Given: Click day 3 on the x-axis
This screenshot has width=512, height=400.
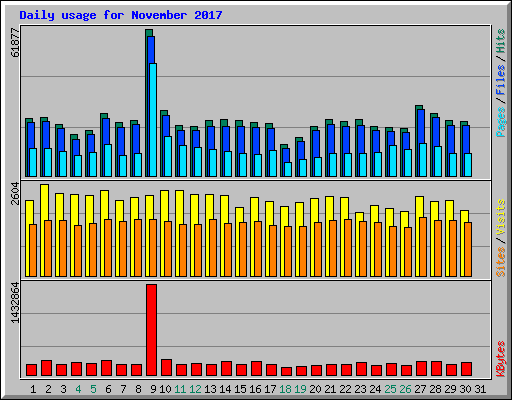Looking at the screenshot, I should [x=63, y=389].
